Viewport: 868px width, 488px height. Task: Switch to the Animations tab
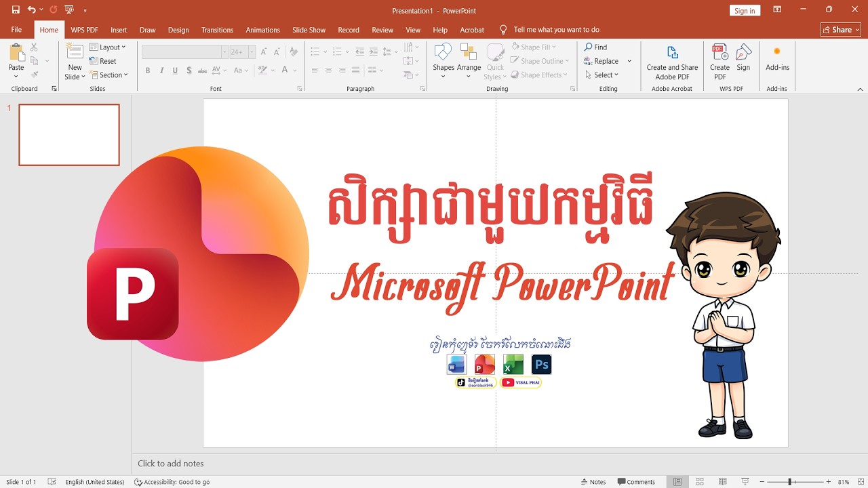[262, 30]
